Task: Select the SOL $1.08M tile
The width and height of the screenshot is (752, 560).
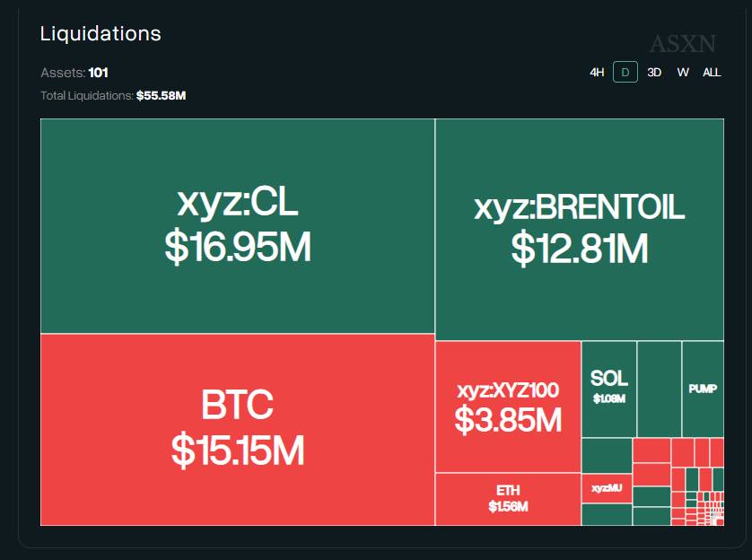Action: click(608, 388)
